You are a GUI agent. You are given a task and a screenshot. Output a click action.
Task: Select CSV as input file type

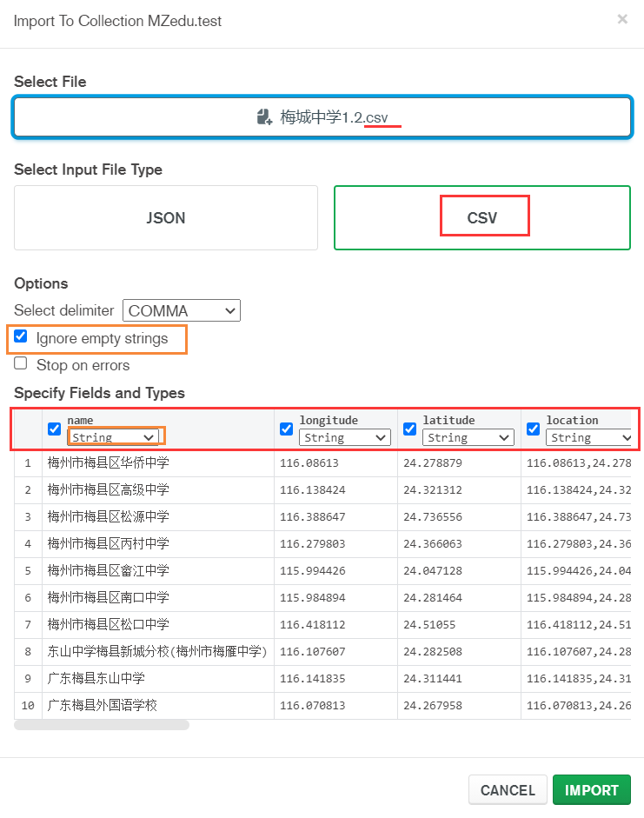point(482,218)
